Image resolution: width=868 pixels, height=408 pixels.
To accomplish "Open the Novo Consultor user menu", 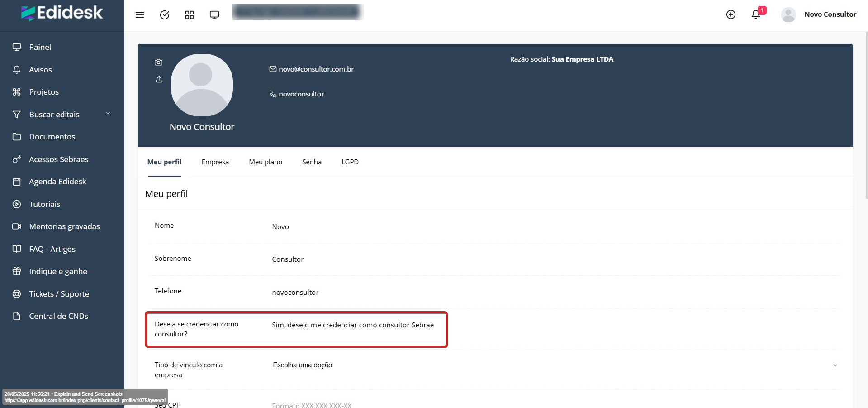I will 819,14.
